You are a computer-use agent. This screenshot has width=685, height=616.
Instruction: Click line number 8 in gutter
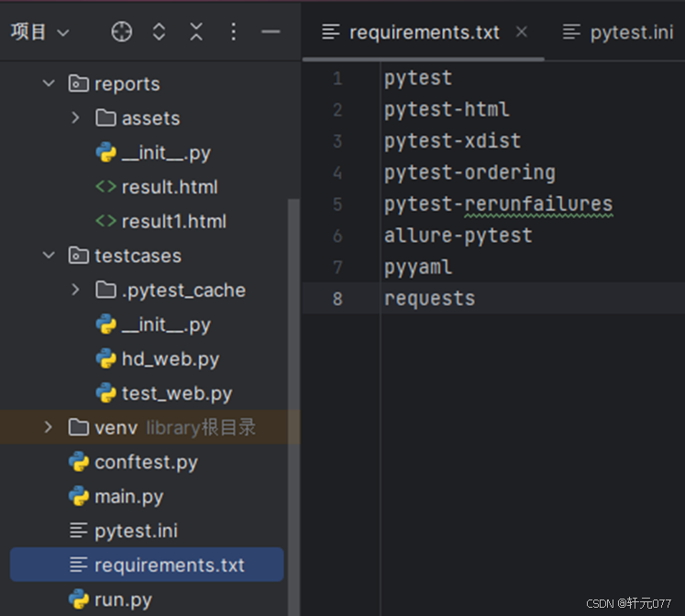pos(337,299)
